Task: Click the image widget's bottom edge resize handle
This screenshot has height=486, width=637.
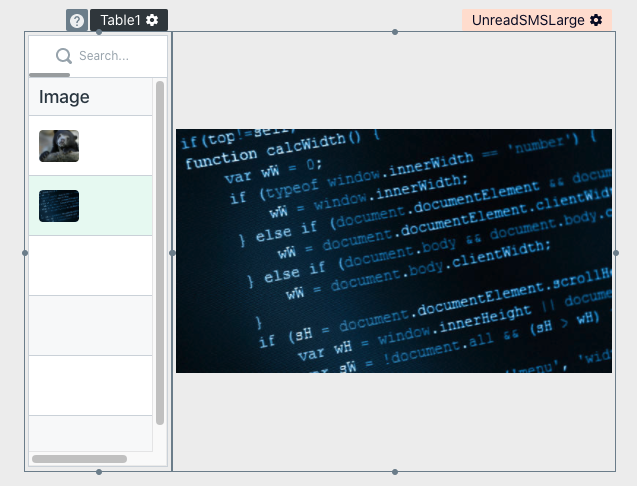Action: tap(395, 472)
